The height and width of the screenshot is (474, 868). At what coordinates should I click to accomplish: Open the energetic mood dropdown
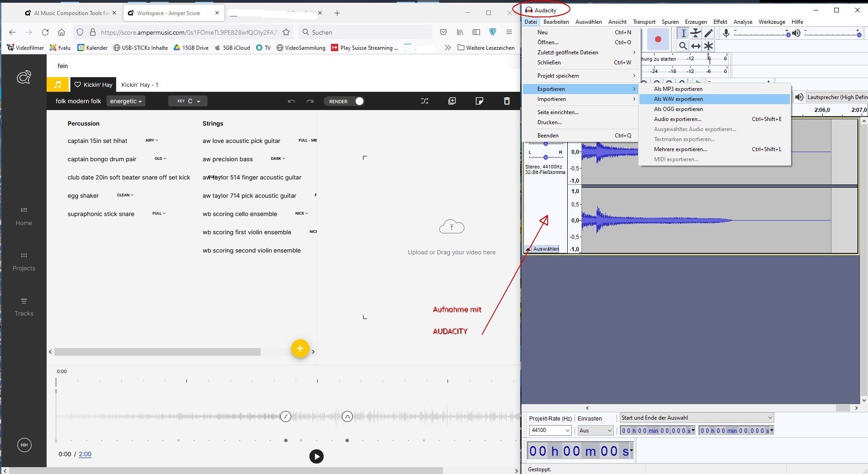pos(126,101)
